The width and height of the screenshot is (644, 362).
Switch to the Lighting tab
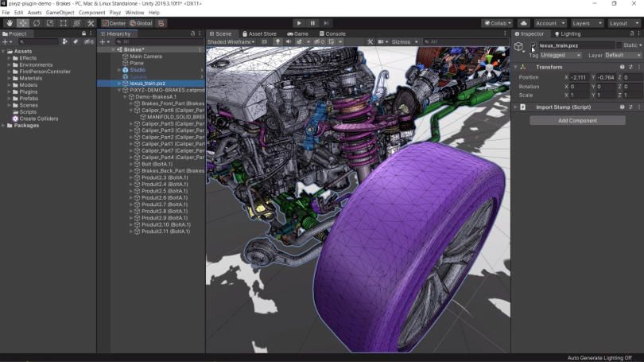point(568,34)
